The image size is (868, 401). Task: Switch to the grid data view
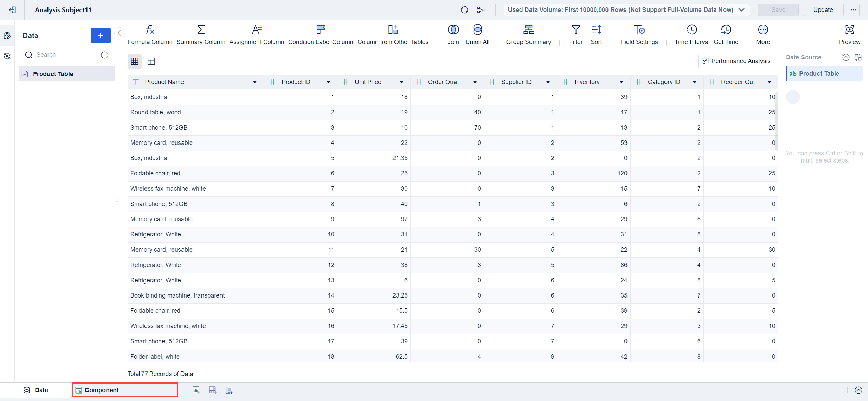134,61
